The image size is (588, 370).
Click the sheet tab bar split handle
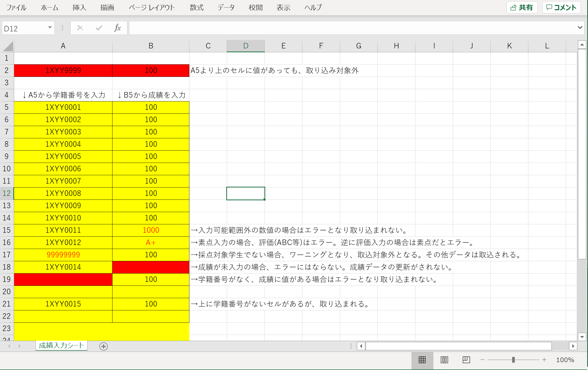pos(351,346)
